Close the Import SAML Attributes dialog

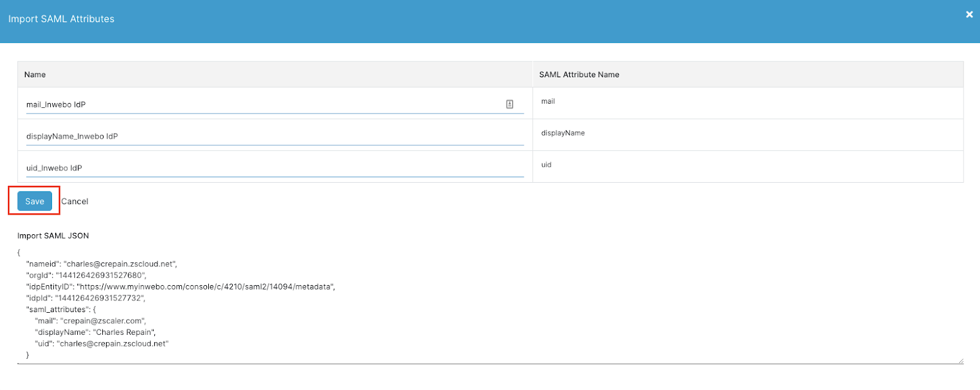click(x=969, y=14)
